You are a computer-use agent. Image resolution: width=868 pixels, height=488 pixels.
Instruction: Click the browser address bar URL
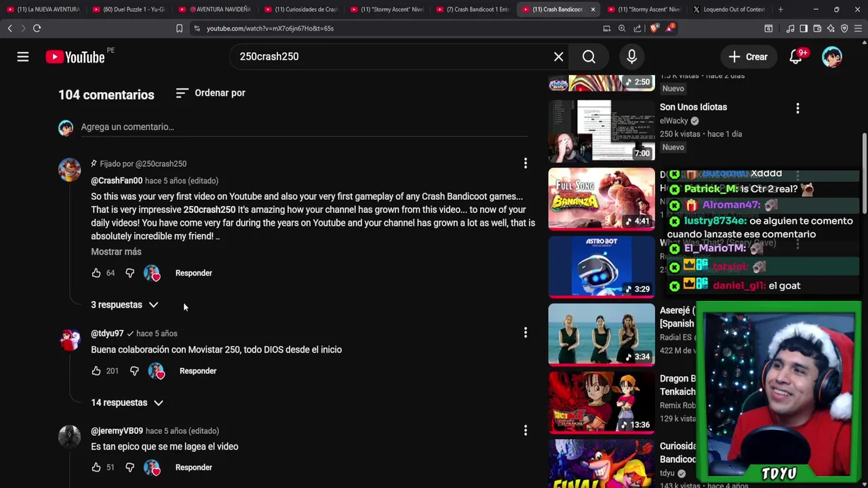tap(270, 28)
